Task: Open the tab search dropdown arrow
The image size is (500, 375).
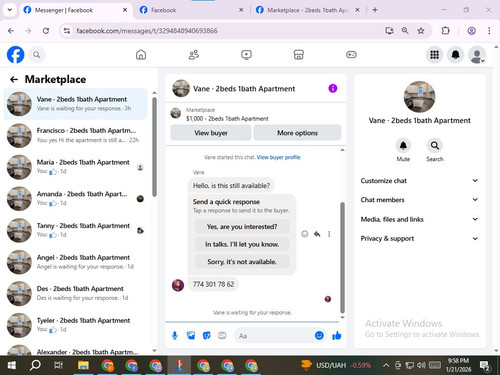Action: (x=10, y=10)
